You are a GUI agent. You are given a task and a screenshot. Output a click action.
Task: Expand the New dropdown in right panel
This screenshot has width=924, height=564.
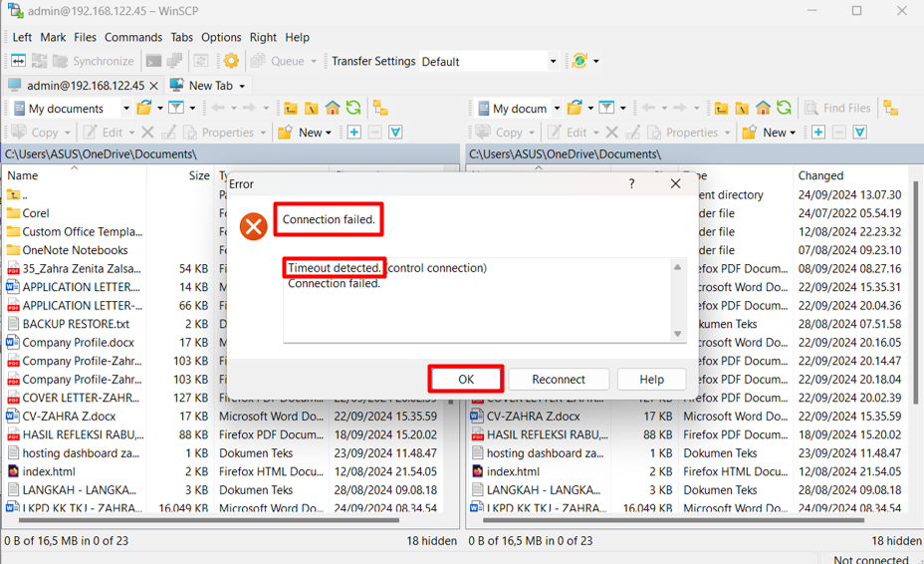(x=793, y=133)
